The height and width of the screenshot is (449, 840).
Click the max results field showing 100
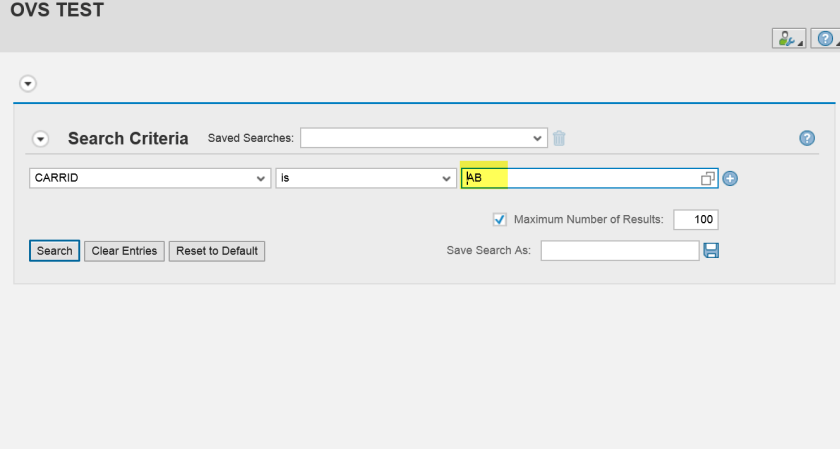(695, 219)
